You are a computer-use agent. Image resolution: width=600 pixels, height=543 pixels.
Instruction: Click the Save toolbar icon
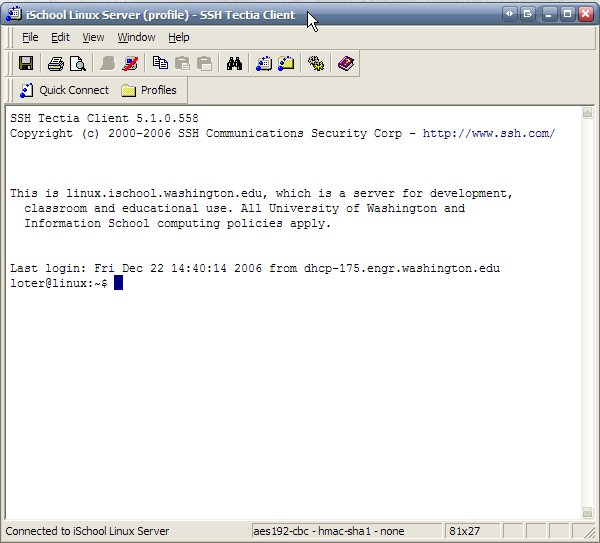[26, 63]
